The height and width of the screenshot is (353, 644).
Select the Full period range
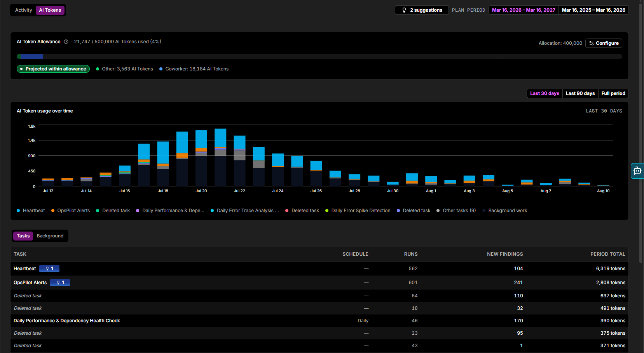[x=613, y=93]
